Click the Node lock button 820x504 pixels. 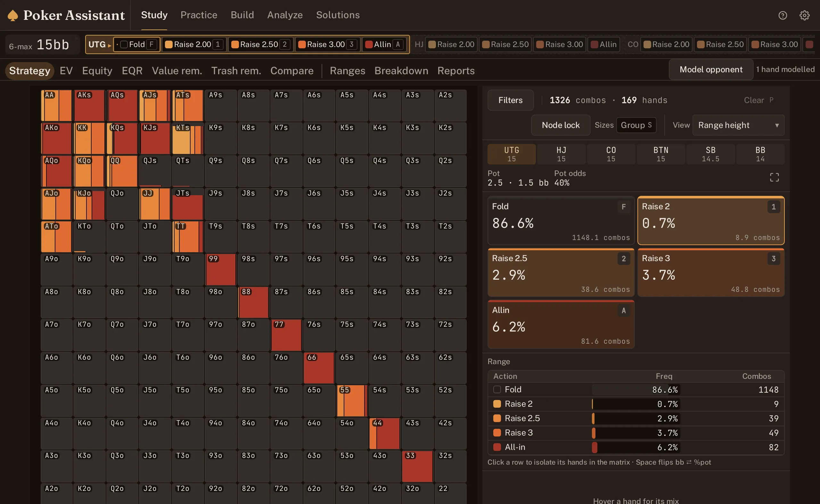click(x=561, y=125)
